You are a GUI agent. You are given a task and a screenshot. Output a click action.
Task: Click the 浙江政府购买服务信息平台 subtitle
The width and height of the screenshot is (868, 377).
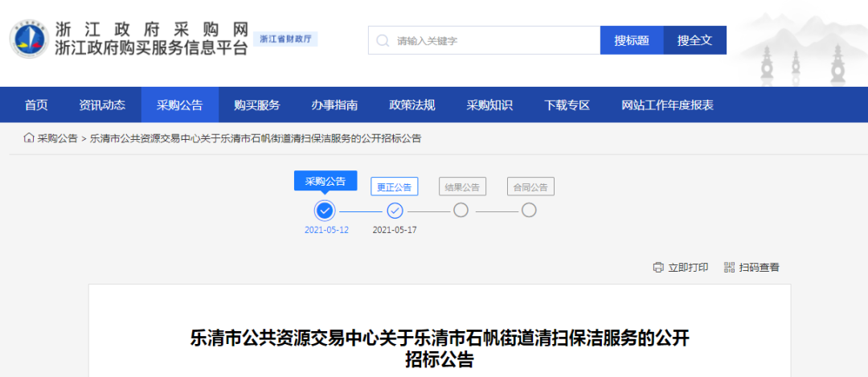click(151, 48)
